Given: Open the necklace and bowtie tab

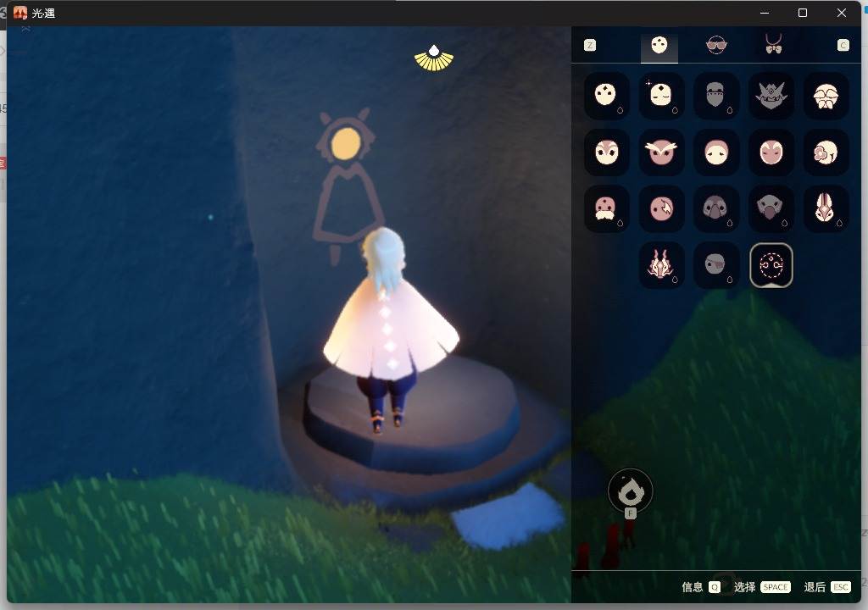Looking at the screenshot, I should [773, 44].
